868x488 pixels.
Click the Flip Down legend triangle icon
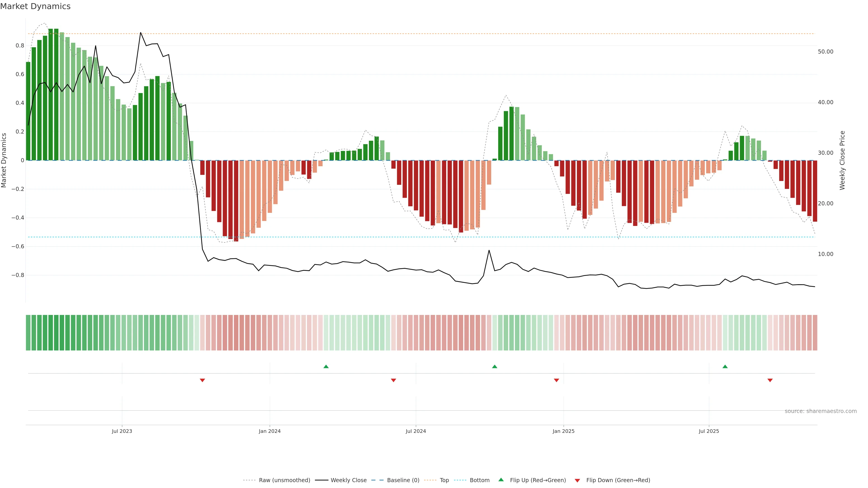(x=577, y=481)
